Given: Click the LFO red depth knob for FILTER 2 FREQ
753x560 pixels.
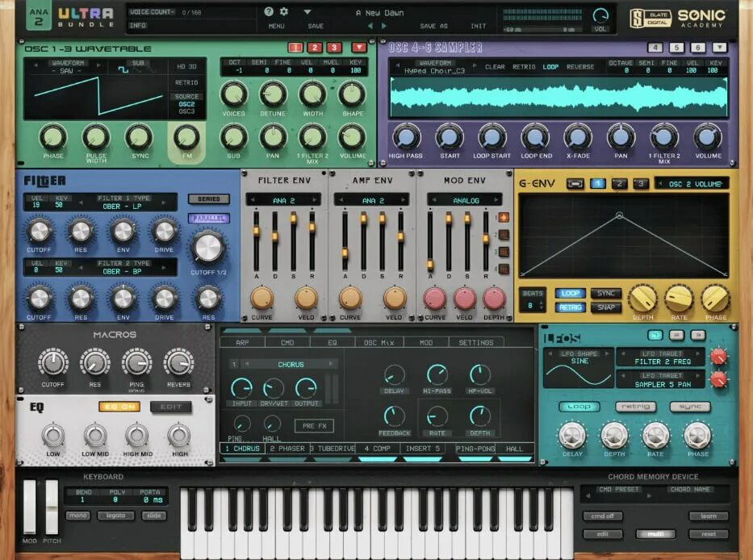Looking at the screenshot, I should 719,357.
